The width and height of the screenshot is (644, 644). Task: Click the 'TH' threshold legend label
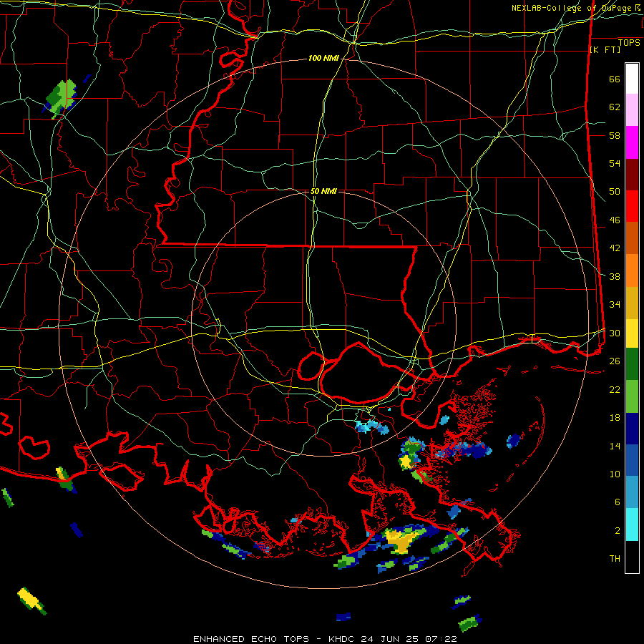pyautogui.click(x=615, y=559)
